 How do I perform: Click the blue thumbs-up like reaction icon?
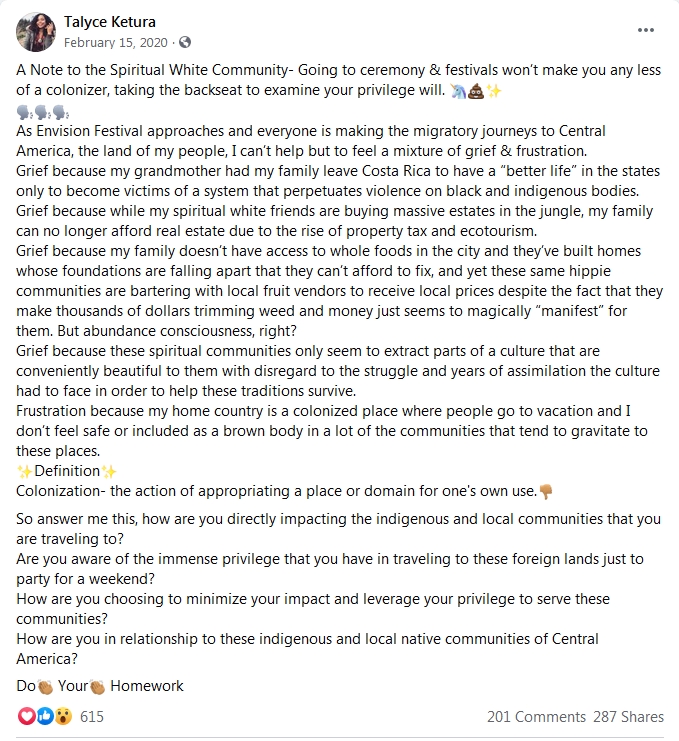click(x=45, y=716)
